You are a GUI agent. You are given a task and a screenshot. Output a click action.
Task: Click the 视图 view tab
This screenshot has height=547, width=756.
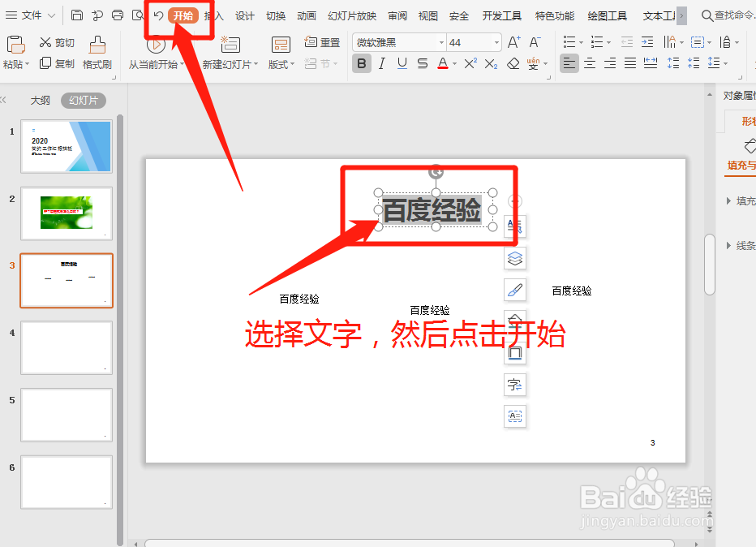click(x=428, y=16)
